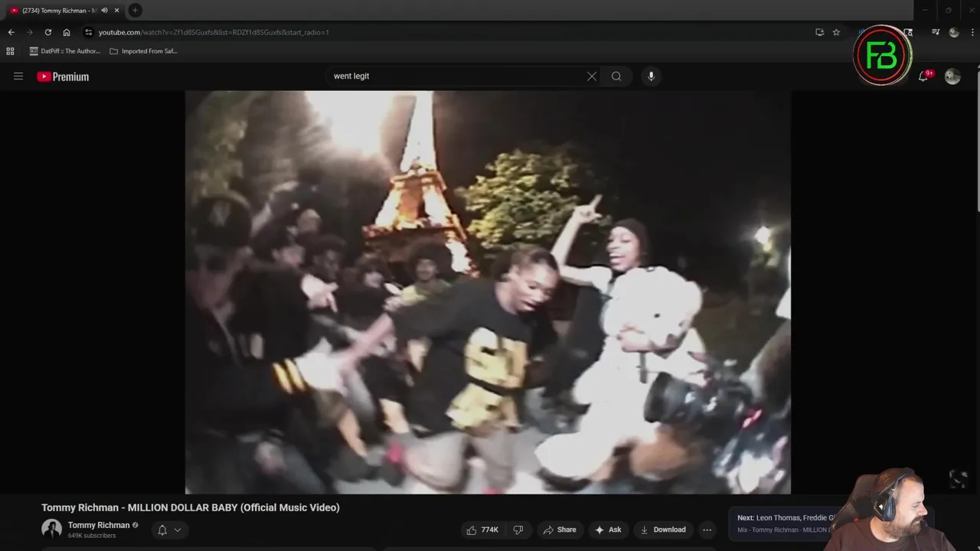Open YouTube notifications bell
Screen dimensions: 980x551
[923, 76]
